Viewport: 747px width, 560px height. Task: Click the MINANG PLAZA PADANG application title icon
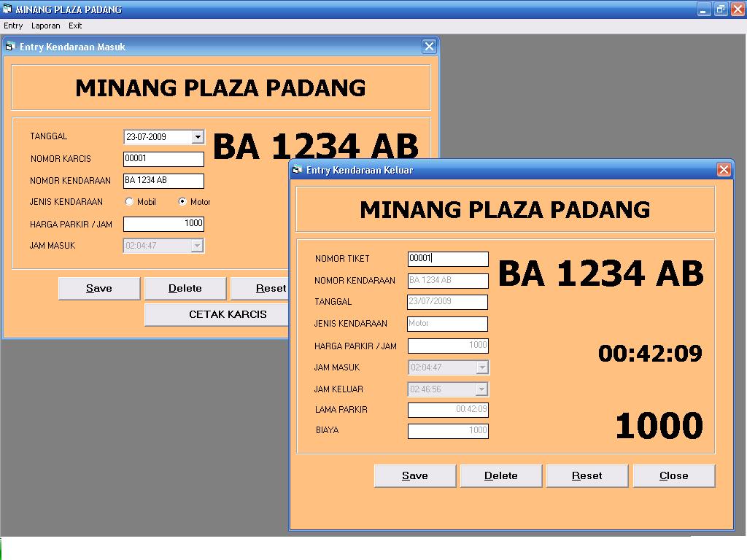pyautogui.click(x=7, y=9)
